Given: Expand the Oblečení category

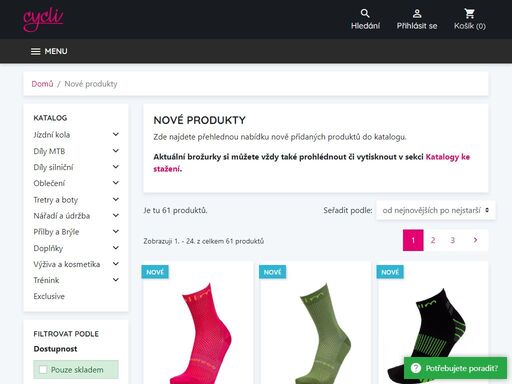Looking at the screenshot, I should tap(116, 183).
